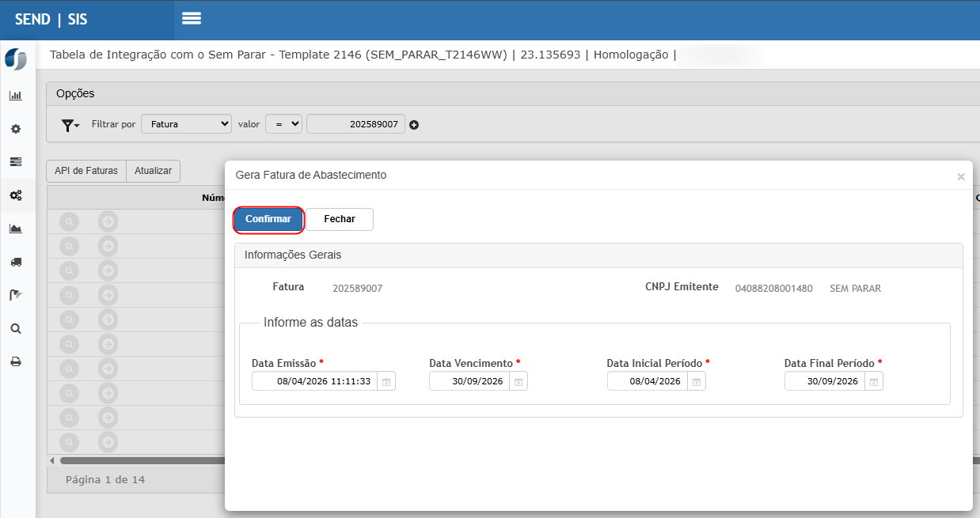980x518 pixels.
Task: Click the bar chart sidebar icon
Action: [x=16, y=96]
